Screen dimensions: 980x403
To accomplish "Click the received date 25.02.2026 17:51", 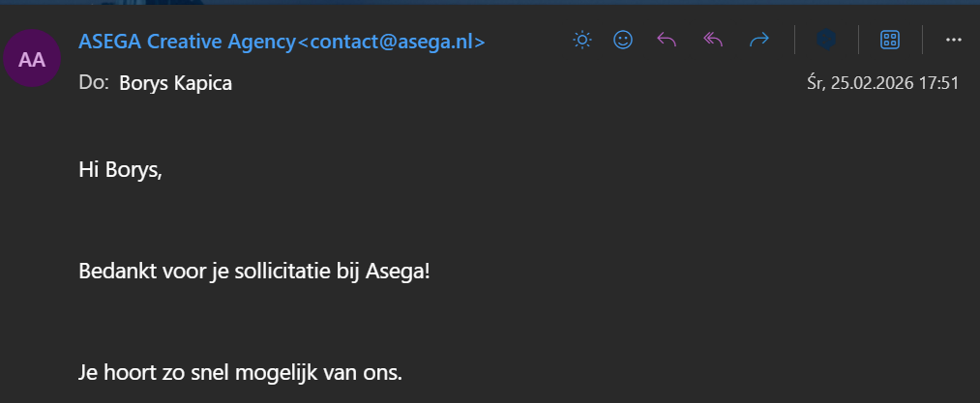I will coord(881,83).
